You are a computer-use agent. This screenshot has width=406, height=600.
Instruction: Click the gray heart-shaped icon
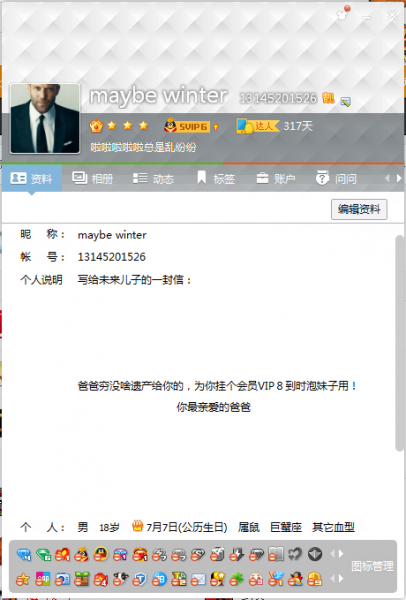(x=295, y=554)
